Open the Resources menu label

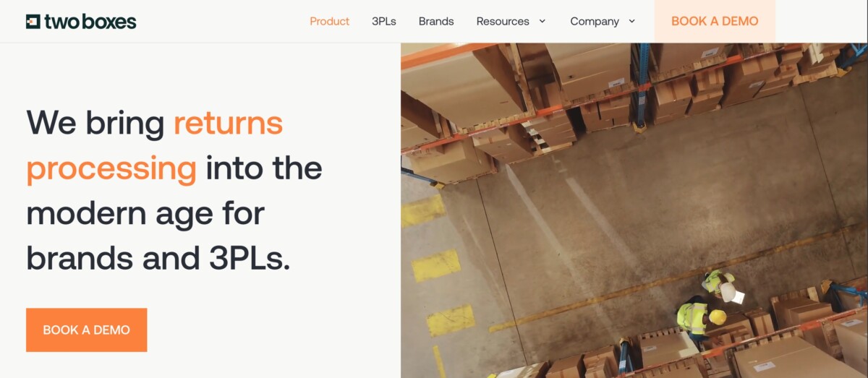(x=503, y=21)
